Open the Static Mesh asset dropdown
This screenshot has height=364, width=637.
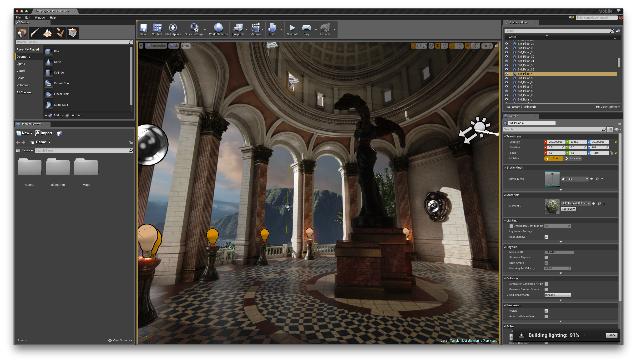[x=586, y=178]
